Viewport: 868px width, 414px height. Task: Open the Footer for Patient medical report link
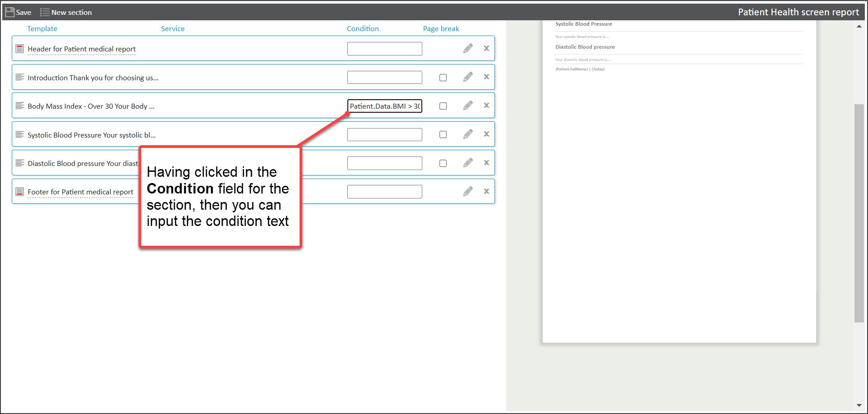point(80,192)
